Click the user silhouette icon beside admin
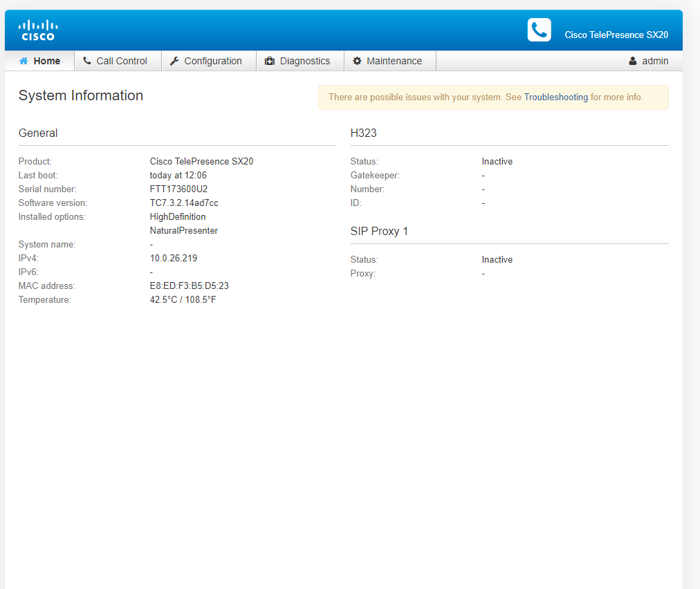Viewport: 700px width, 589px height. click(x=633, y=61)
